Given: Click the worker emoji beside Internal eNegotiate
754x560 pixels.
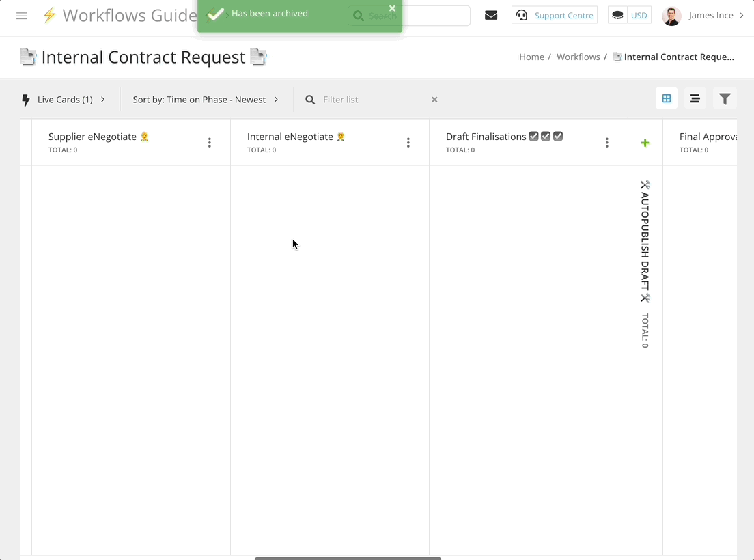Looking at the screenshot, I should 341,137.
